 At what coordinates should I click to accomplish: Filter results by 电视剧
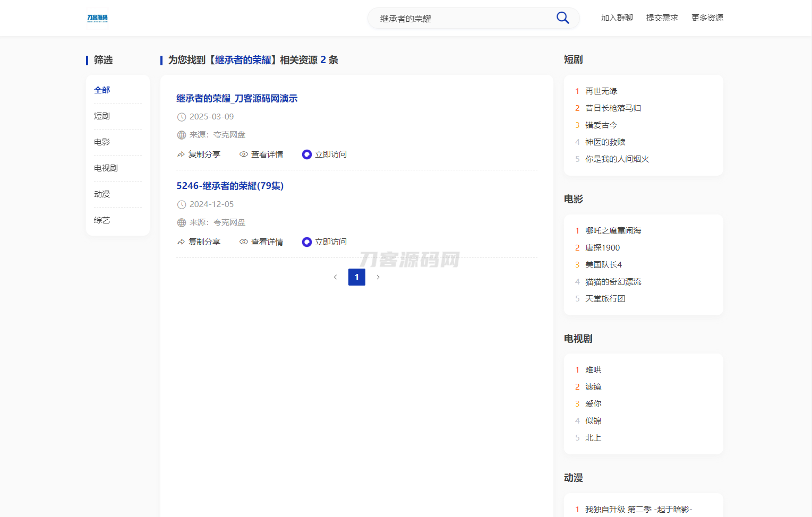click(x=106, y=168)
